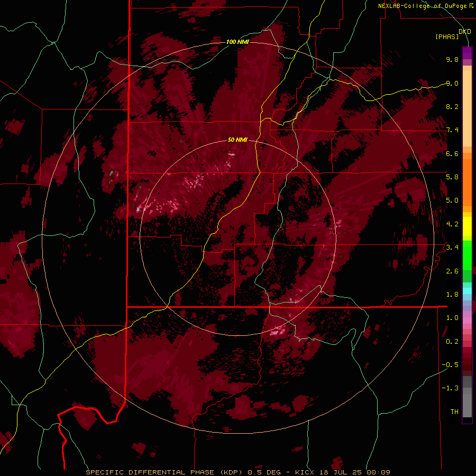This screenshot has width=476, height=476.
Task: Click the 9.8 value on the legend
Action: click(452, 59)
